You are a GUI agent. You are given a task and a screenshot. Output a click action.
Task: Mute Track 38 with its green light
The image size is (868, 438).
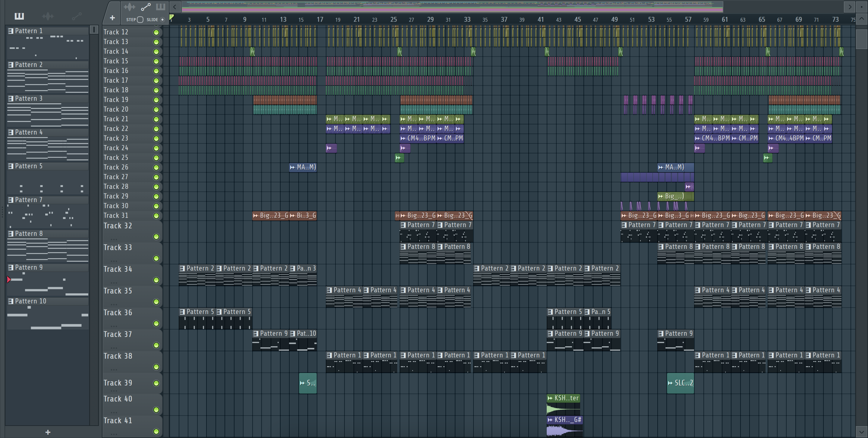(156, 367)
